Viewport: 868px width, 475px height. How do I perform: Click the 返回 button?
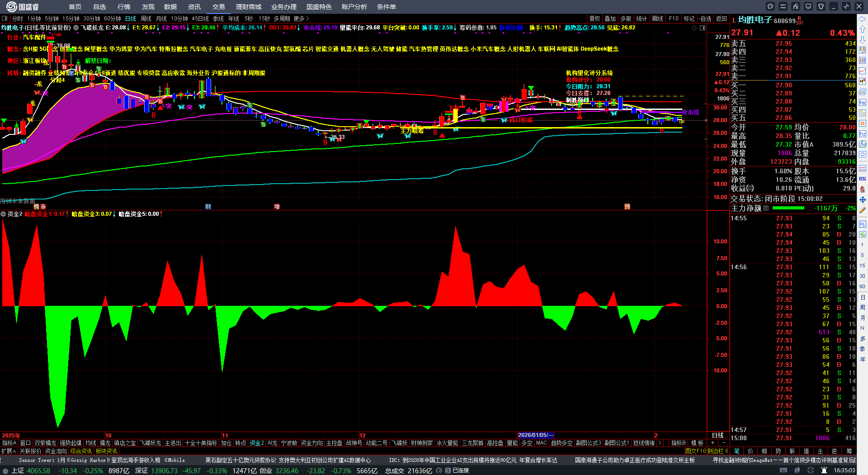(x=721, y=19)
